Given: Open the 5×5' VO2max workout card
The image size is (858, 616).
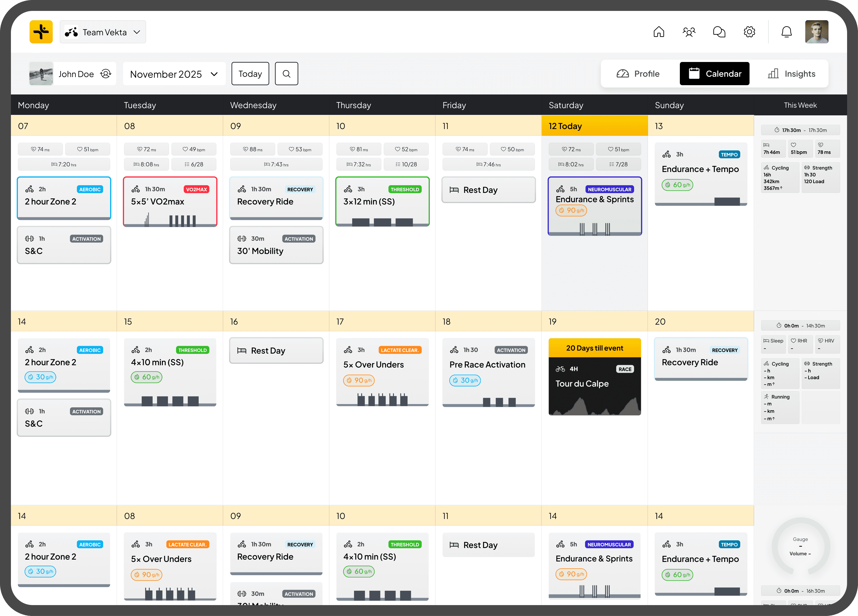Looking at the screenshot, I should 170,201.
